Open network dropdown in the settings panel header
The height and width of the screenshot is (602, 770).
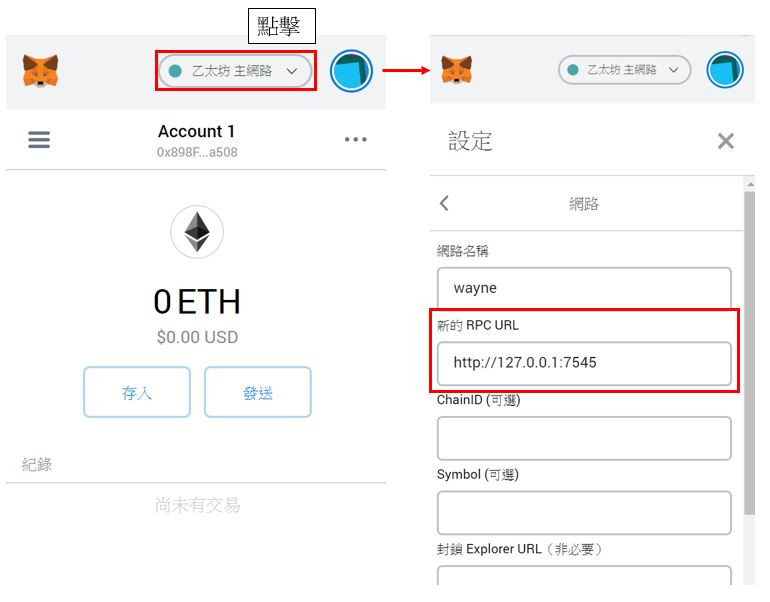[625, 70]
